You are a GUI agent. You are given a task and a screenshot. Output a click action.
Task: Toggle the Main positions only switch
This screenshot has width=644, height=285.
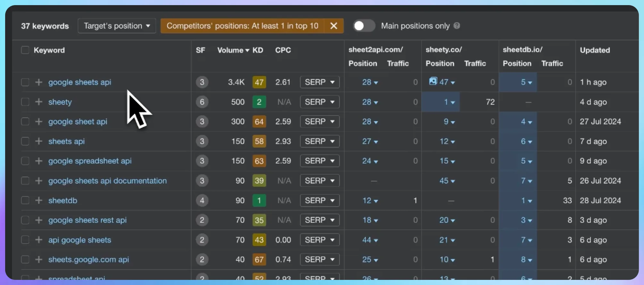(x=364, y=26)
